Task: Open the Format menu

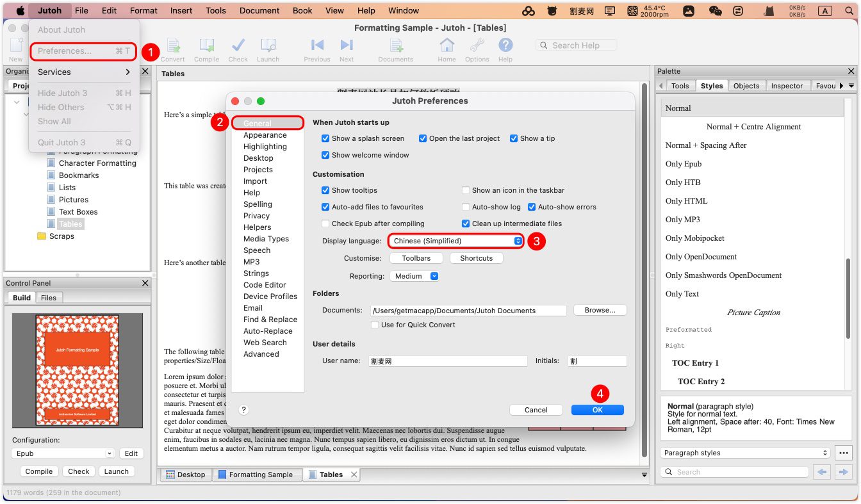Action: (143, 10)
